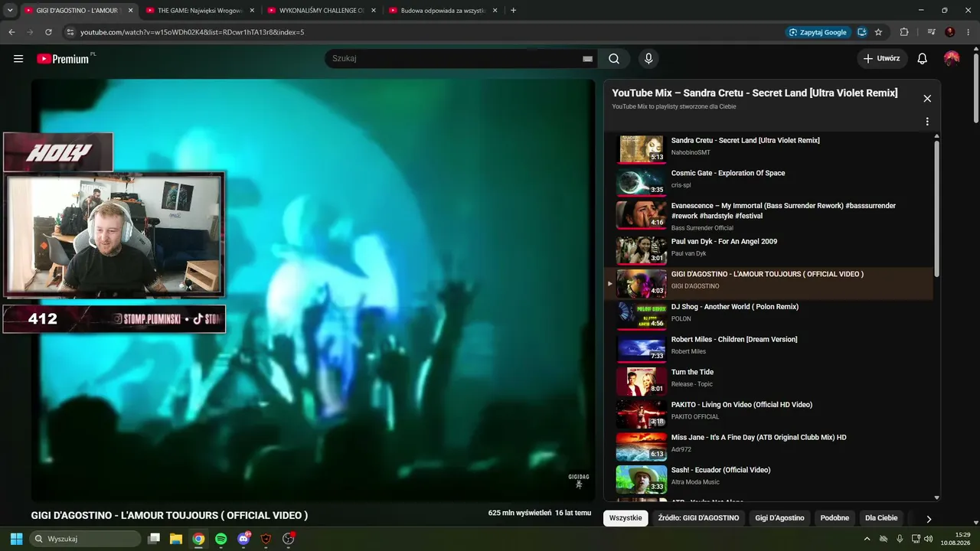Click Bass Surrender Official channel name
This screenshot has width=980, height=551.
(x=702, y=228)
